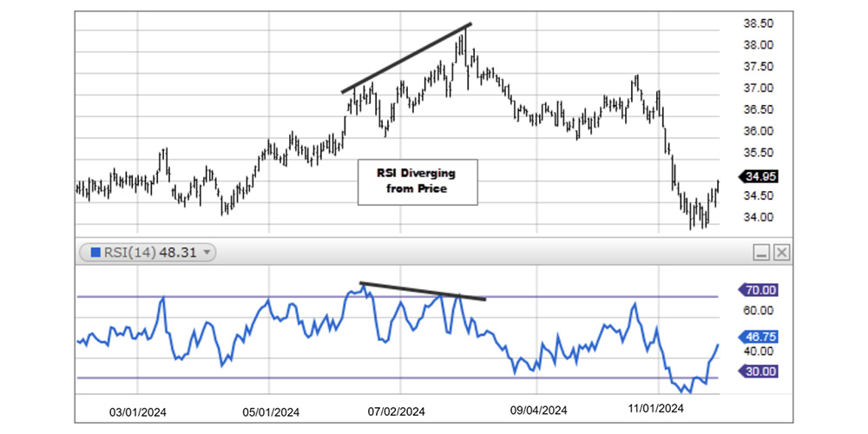This screenshot has width=868, height=434.
Task: Click the 09/04/2024 date axis label
Action: click(x=539, y=411)
